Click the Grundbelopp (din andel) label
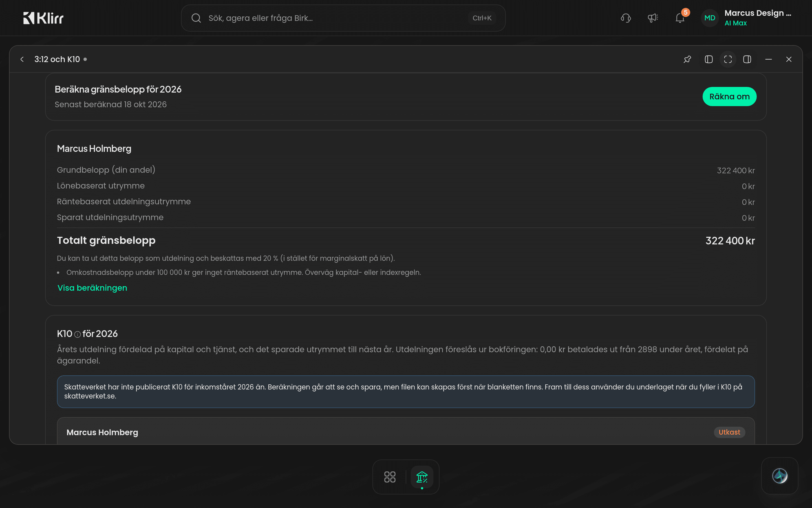This screenshot has width=812, height=508. point(106,170)
